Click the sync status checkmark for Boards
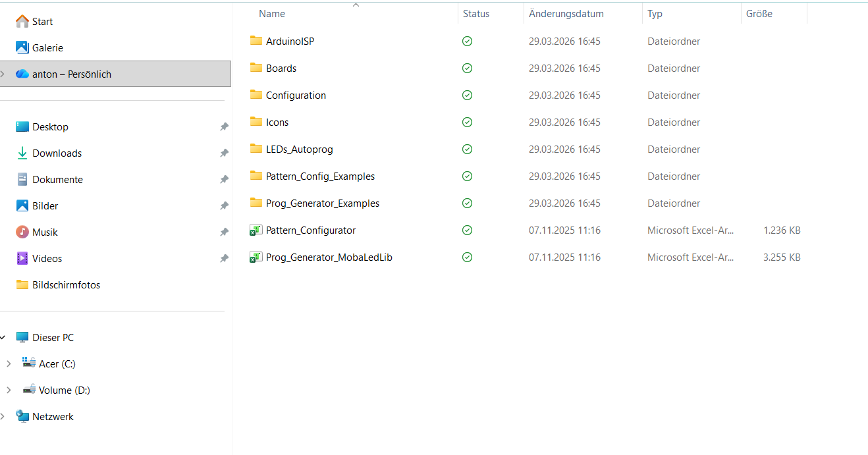The width and height of the screenshot is (868, 455). coord(467,68)
